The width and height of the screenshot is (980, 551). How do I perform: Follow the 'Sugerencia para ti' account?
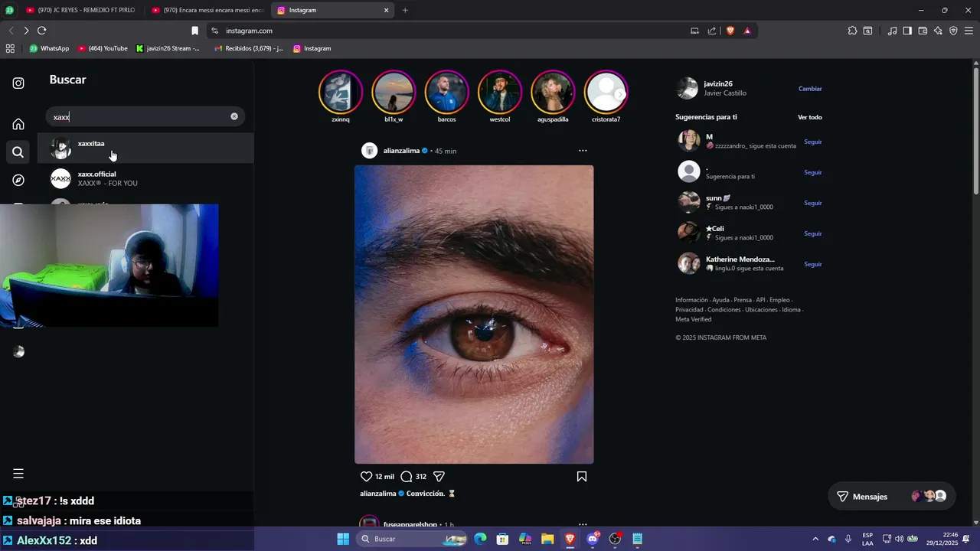(812, 172)
